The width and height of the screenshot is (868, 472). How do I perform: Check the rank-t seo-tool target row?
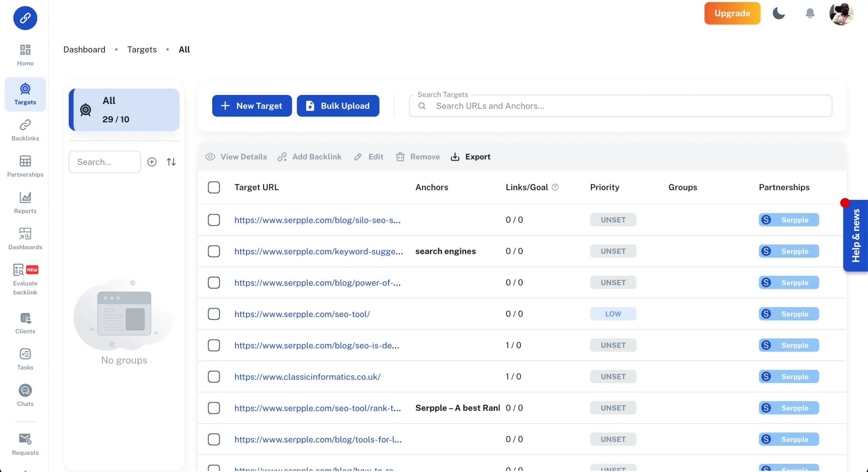(214, 408)
